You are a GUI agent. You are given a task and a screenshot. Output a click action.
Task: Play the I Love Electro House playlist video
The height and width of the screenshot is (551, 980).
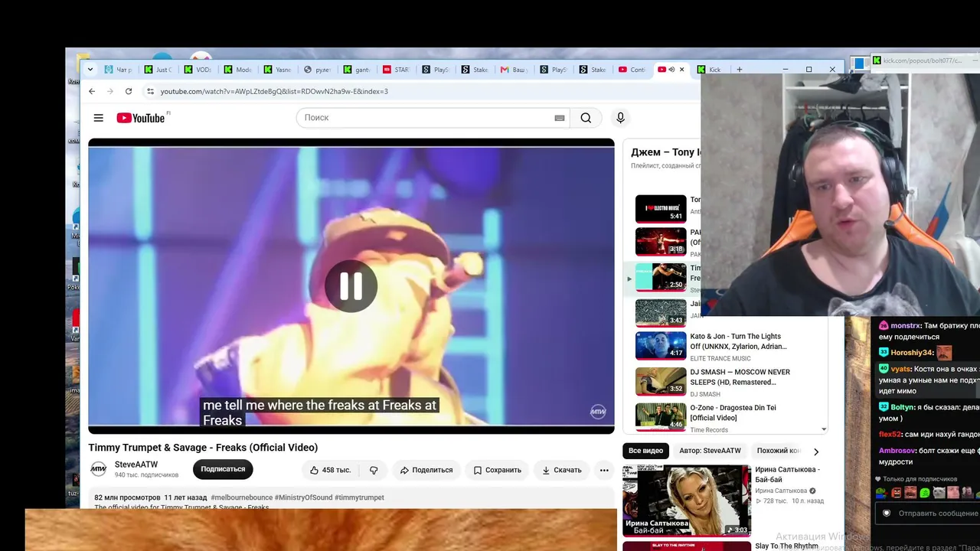point(661,208)
